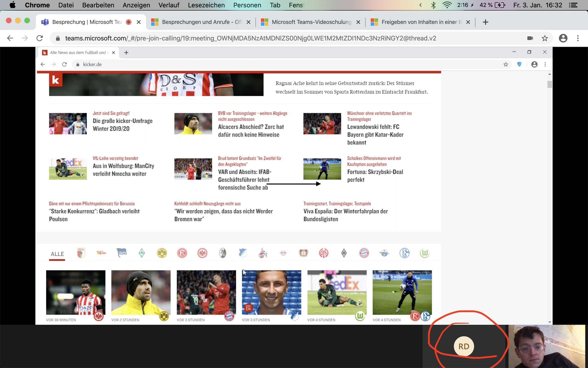Select the Bayer Leverkusen logo filter
Screen dimensions: 588x368
pos(303,253)
